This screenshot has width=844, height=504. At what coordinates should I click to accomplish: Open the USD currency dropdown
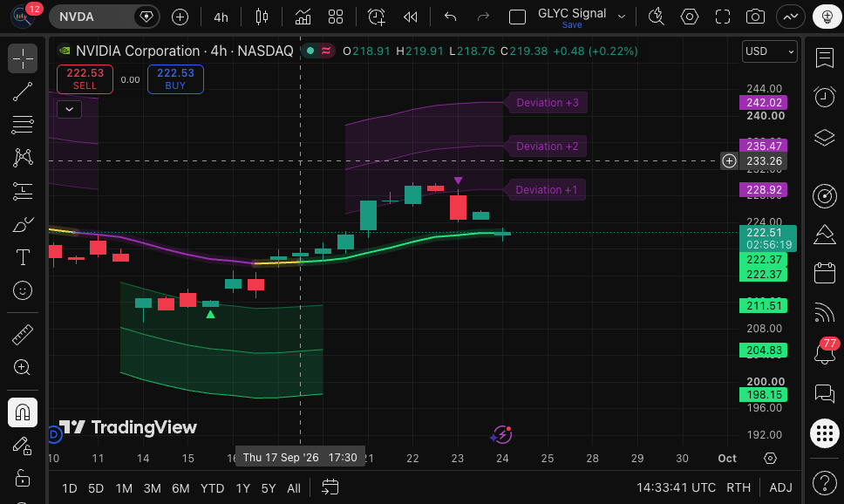pyautogui.click(x=770, y=51)
